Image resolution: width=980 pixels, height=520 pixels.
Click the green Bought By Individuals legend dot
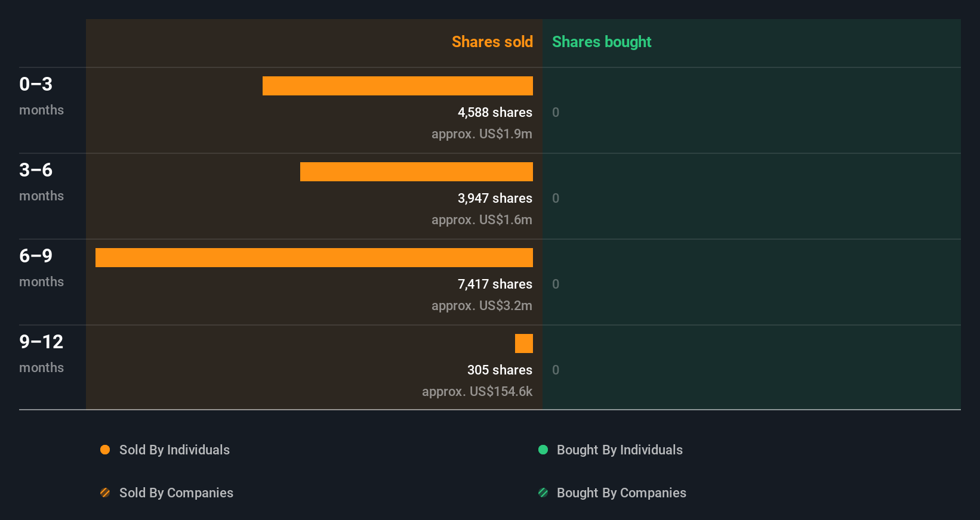(543, 450)
